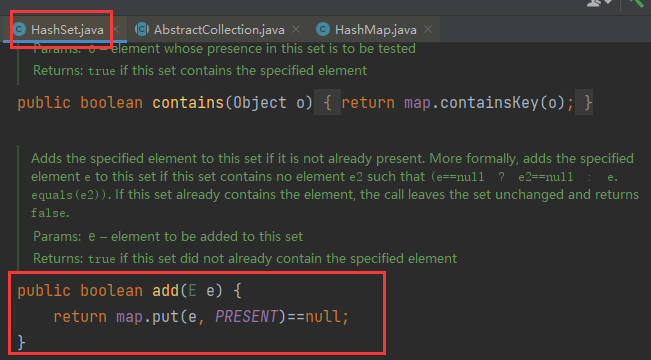Click the PRESENT constant in add method
651x360 pixels.
point(246,317)
